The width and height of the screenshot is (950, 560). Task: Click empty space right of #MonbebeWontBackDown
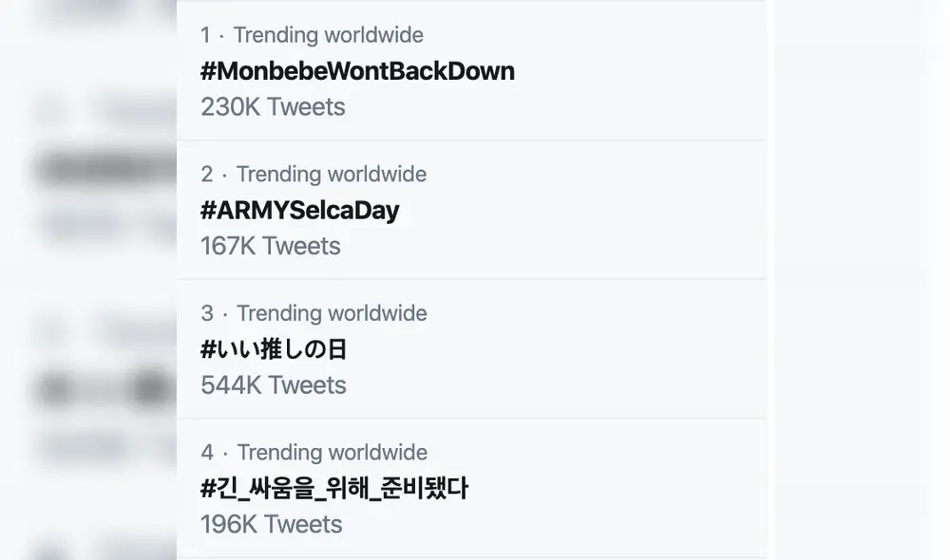pos(636,71)
